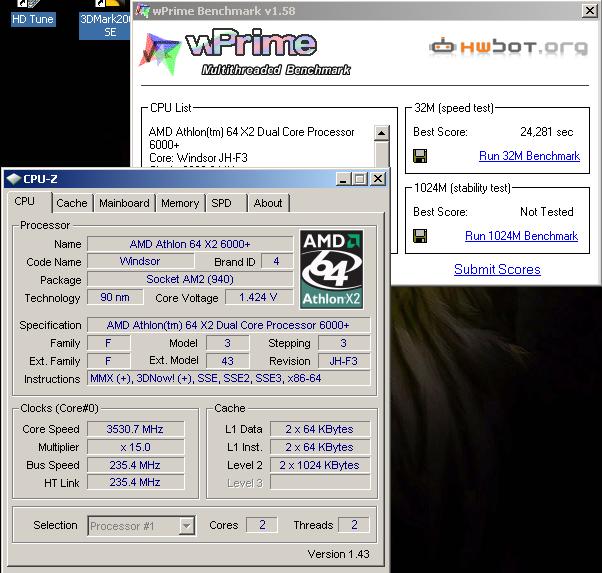Viewport: 602px width, 573px height.
Task: Run the 32M Benchmark
Action: [529, 156]
